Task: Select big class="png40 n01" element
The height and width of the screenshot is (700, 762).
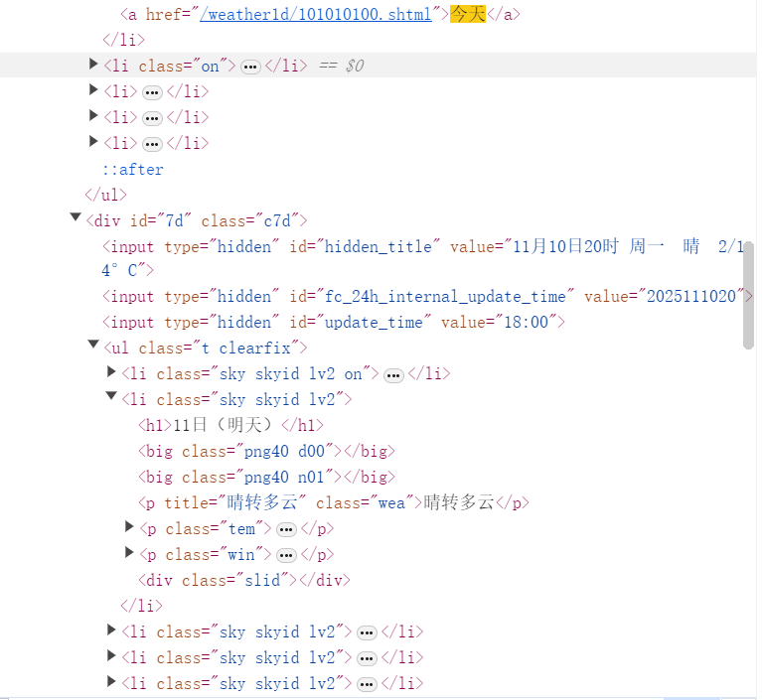Action: 266,477
